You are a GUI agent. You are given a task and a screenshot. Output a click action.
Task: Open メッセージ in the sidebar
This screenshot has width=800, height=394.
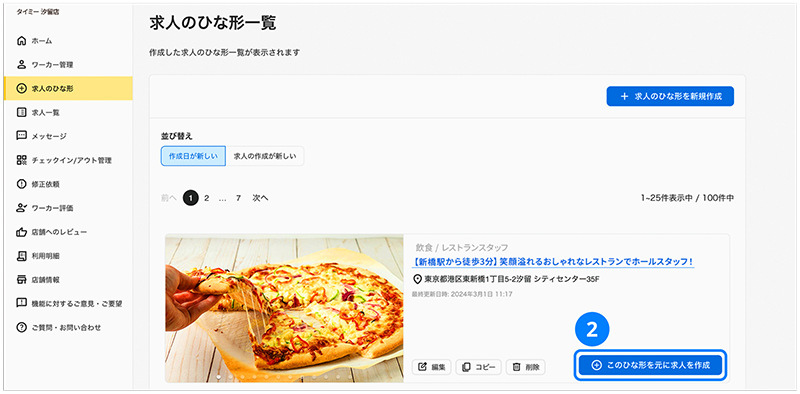click(67, 136)
